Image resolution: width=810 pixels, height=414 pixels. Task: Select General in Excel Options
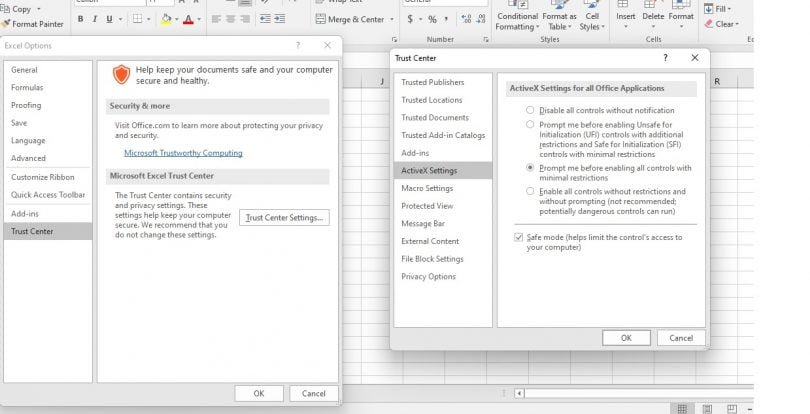[48, 70]
